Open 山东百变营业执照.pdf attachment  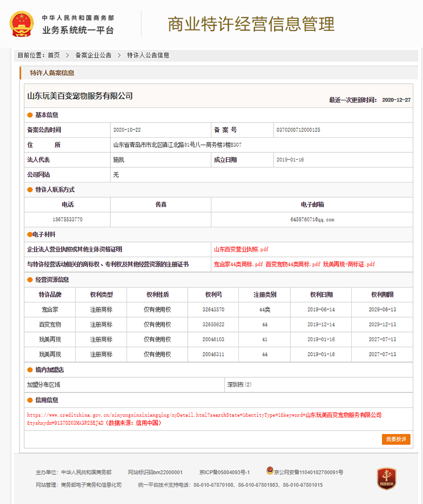pos(241,249)
